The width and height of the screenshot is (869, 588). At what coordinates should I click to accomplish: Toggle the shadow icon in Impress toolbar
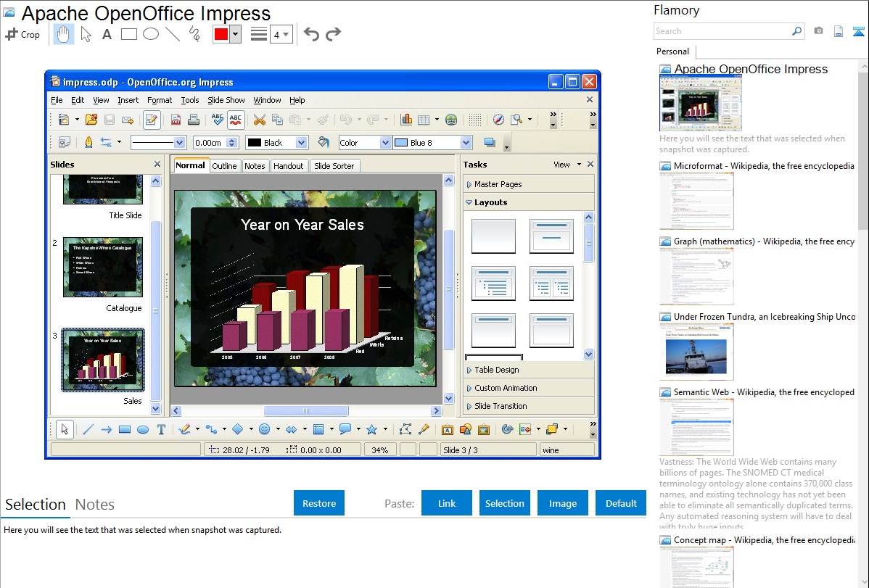tap(490, 142)
